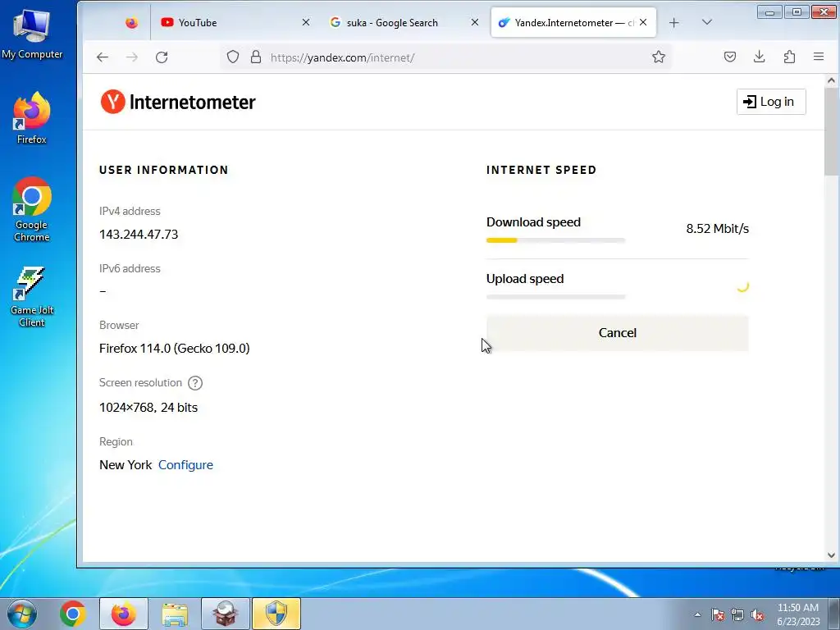
Task: Show hidden system tray icons
Action: coord(697,614)
